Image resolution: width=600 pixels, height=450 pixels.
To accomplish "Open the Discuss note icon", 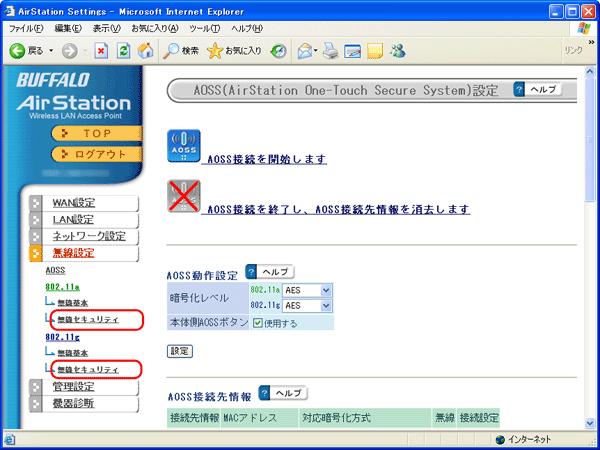I will tap(375, 51).
